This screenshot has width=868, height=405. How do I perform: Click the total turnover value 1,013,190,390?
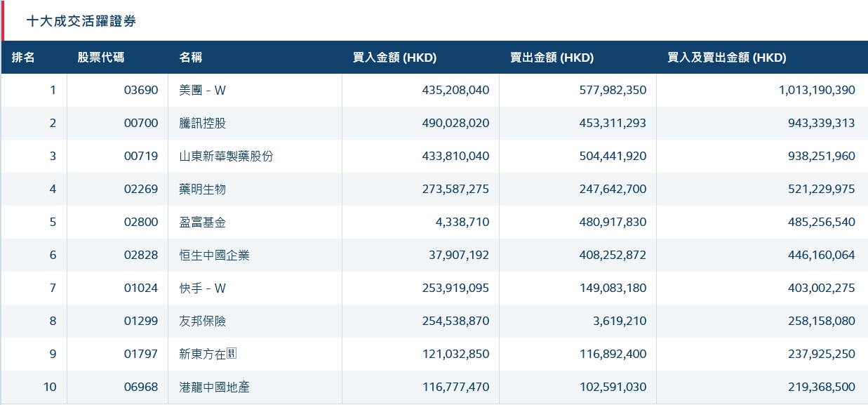tap(817, 90)
